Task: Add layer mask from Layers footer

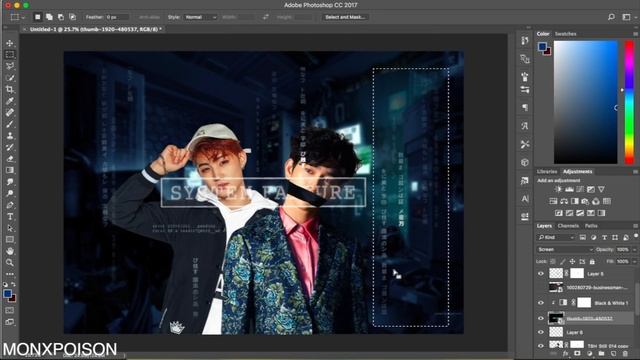Action: [x=577, y=353]
